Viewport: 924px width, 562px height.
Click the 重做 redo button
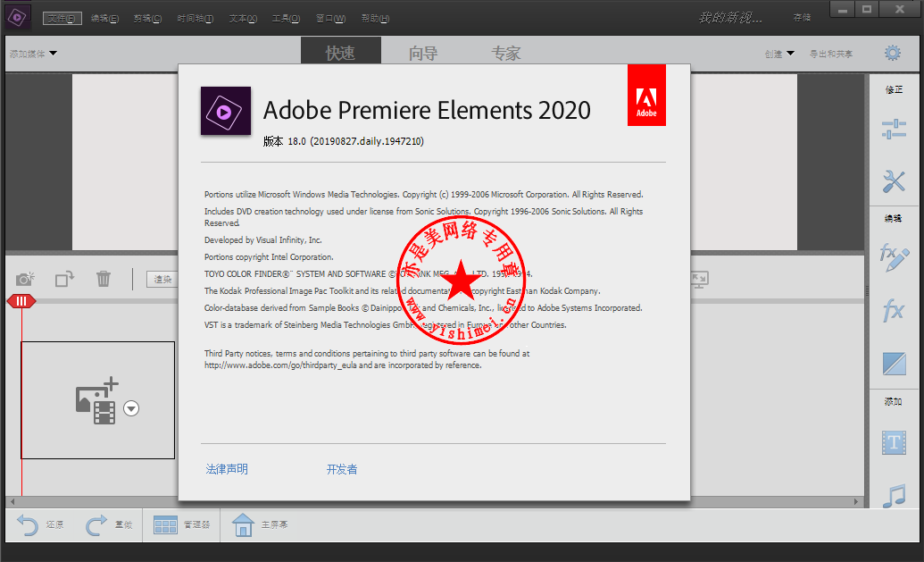tap(109, 524)
